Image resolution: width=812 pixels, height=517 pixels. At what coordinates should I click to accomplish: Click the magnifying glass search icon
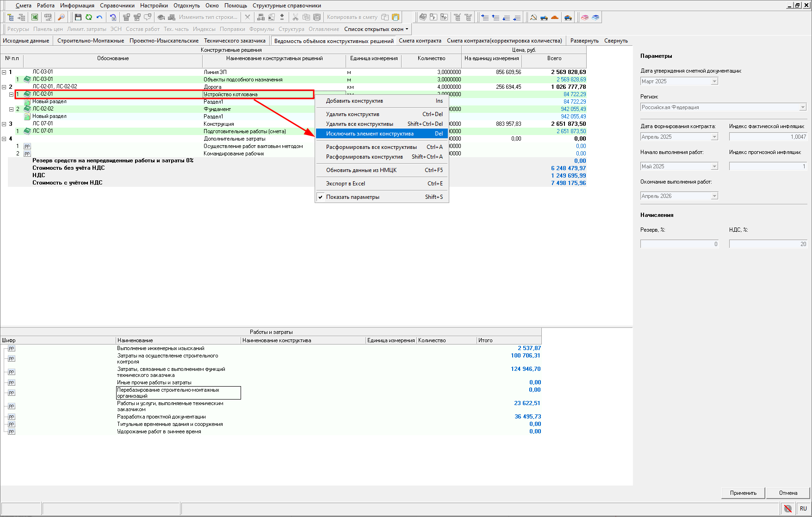tap(61, 17)
